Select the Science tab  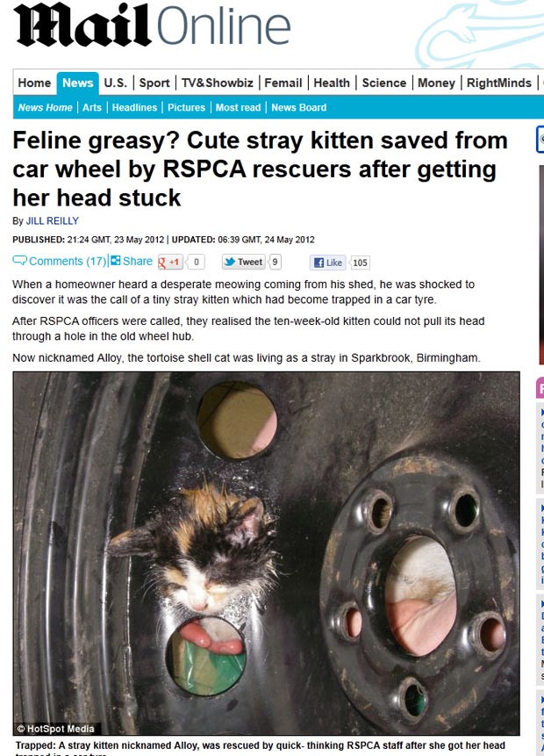384,83
